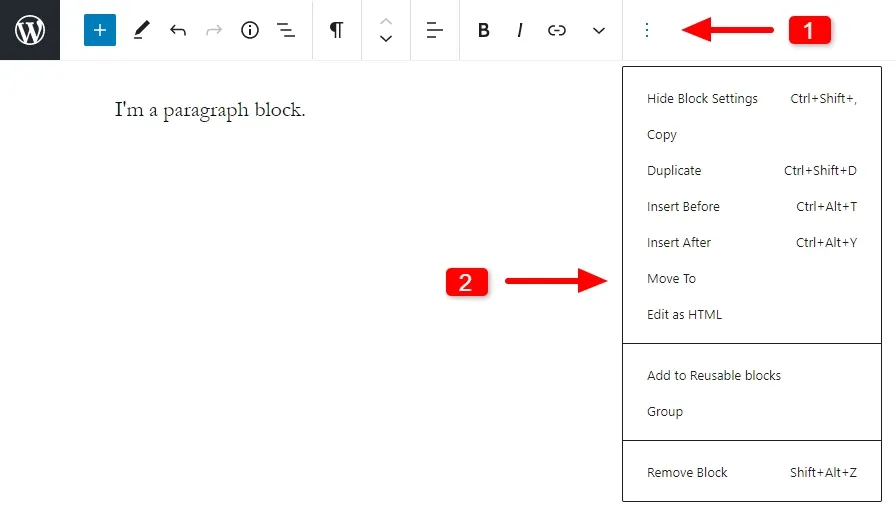The height and width of the screenshot is (515, 896).
Task: Expand more rich text controls chevron
Action: [599, 30]
